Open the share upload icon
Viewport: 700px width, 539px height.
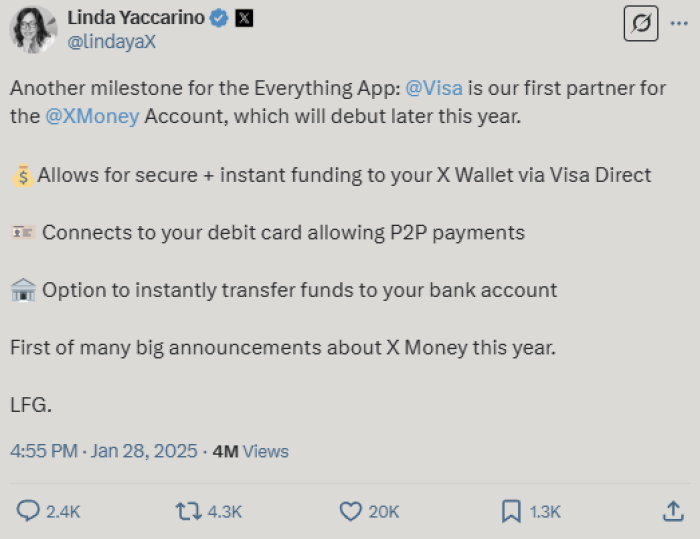[x=673, y=511]
